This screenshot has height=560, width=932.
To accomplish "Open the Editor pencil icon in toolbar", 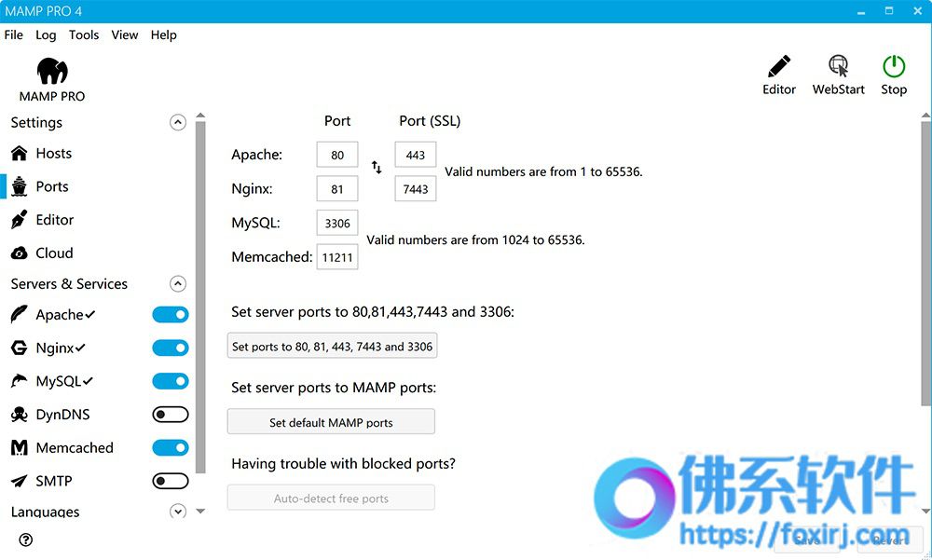I will point(778,66).
